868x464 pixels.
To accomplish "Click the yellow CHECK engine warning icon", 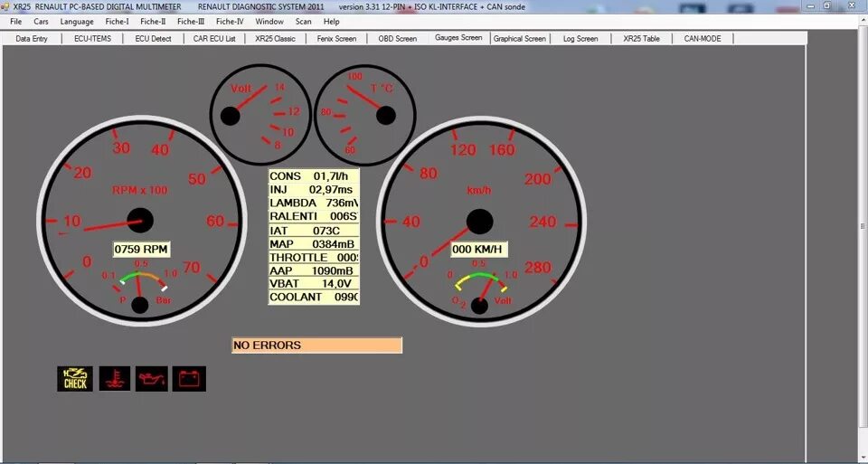I will (75, 379).
